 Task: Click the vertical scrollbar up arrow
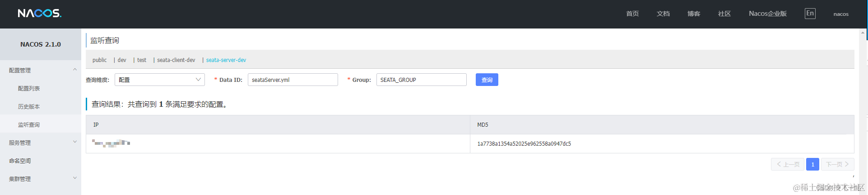point(863,33)
